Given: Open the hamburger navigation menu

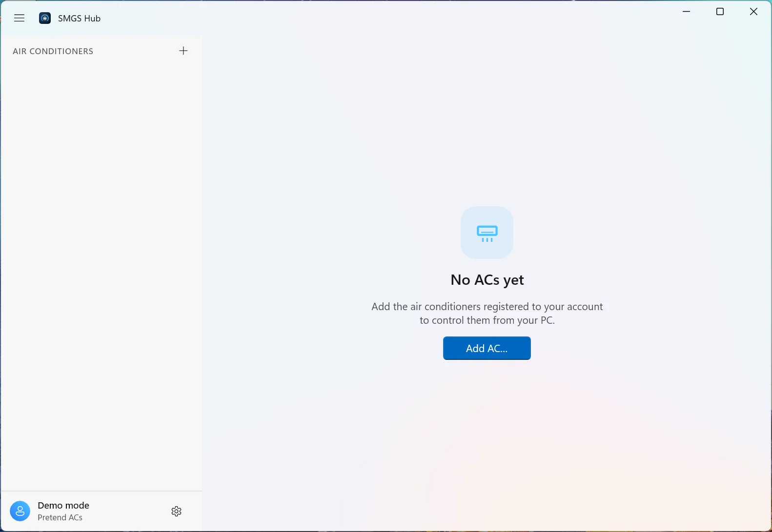Looking at the screenshot, I should (x=20, y=19).
